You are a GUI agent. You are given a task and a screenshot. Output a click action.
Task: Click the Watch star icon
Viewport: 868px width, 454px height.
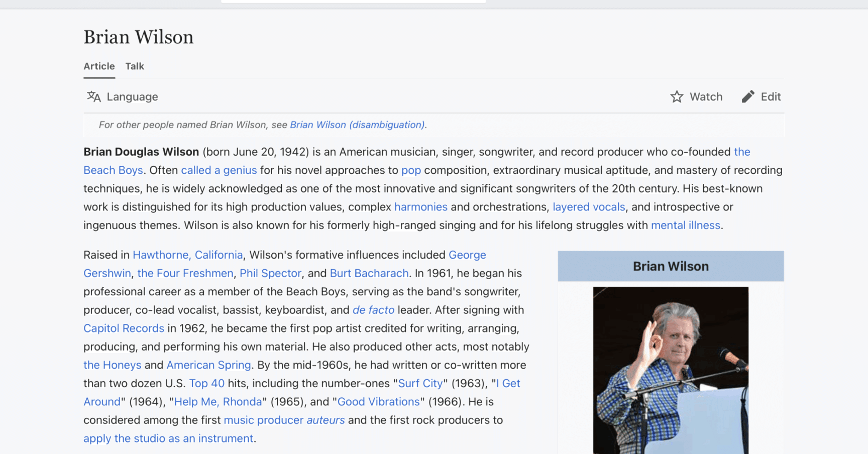pos(677,96)
